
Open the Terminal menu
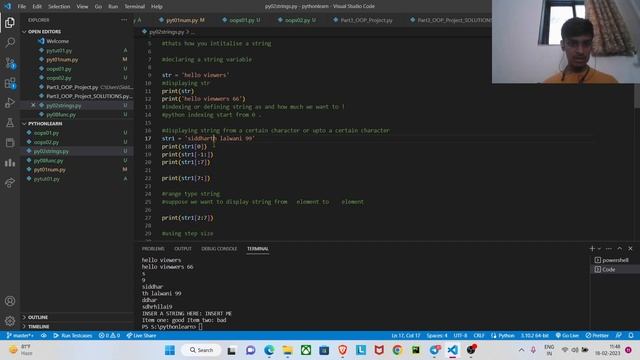pos(135,7)
